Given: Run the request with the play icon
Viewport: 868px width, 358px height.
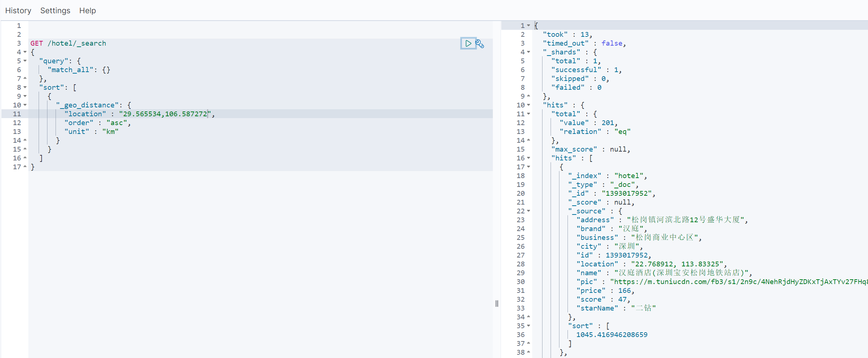Looking at the screenshot, I should pyautogui.click(x=468, y=43).
